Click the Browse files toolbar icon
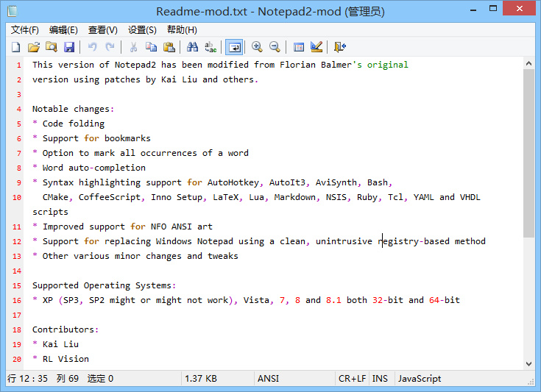Screen dimensions: 541x392 click(x=52, y=47)
